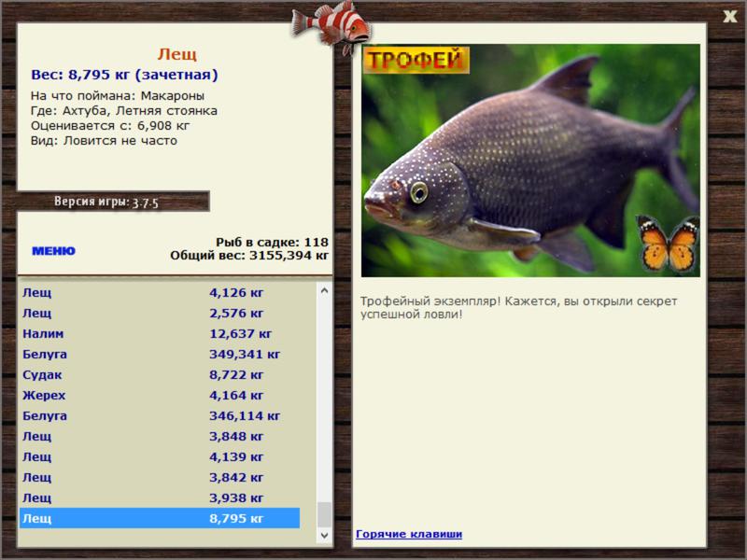Select the Судак 8,722 кг entry
This screenshot has width=747, height=560.
[x=160, y=375]
